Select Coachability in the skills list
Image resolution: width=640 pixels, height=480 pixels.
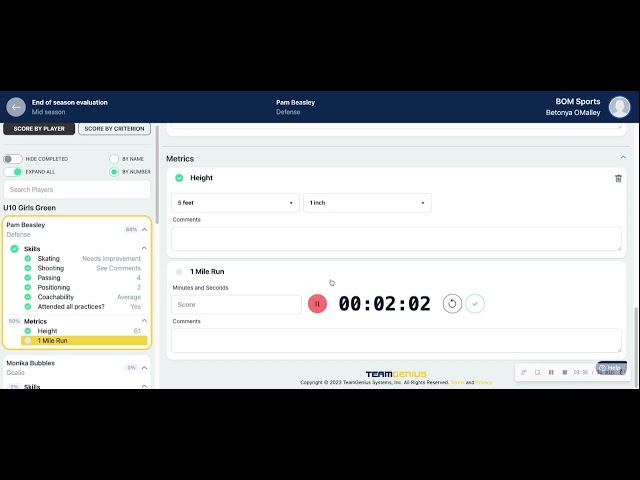point(56,297)
